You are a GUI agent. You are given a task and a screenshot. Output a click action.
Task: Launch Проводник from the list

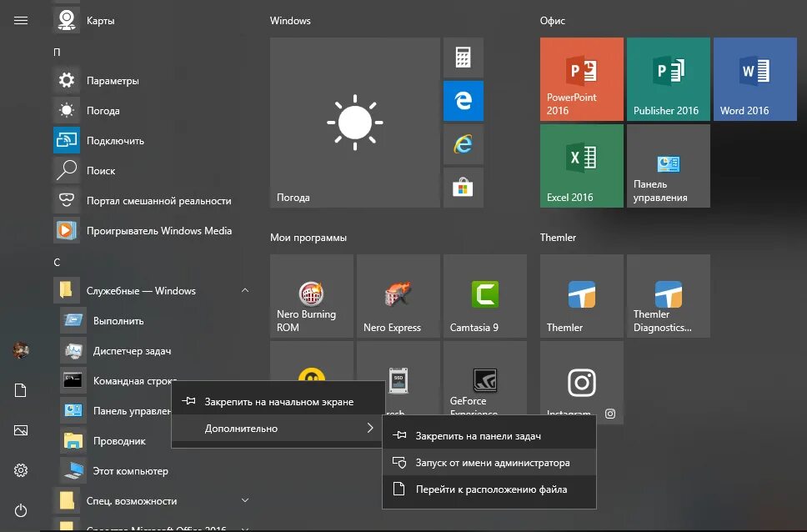pos(116,441)
